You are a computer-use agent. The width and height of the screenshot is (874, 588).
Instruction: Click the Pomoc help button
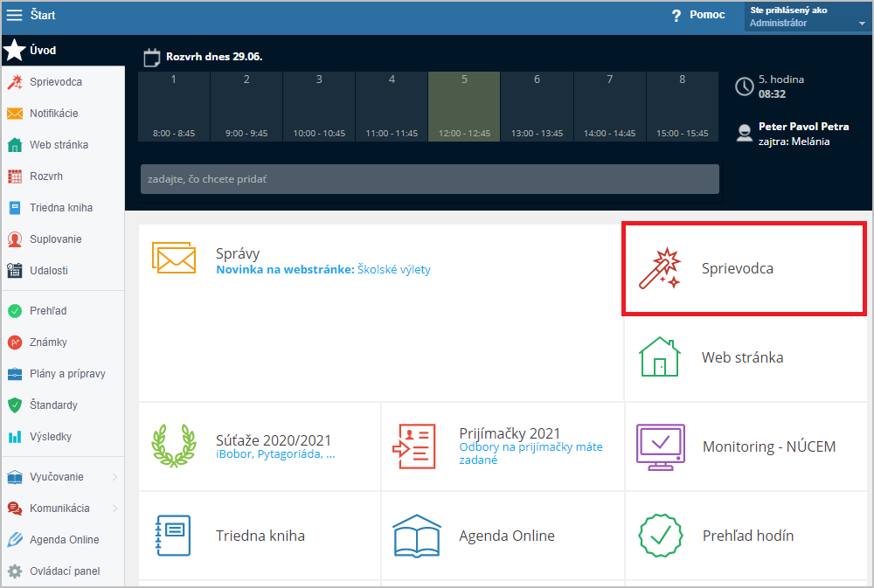click(x=697, y=16)
